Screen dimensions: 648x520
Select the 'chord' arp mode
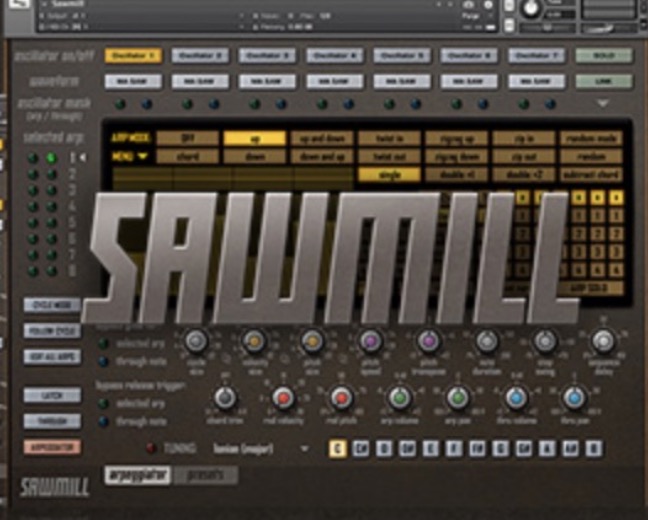point(188,156)
